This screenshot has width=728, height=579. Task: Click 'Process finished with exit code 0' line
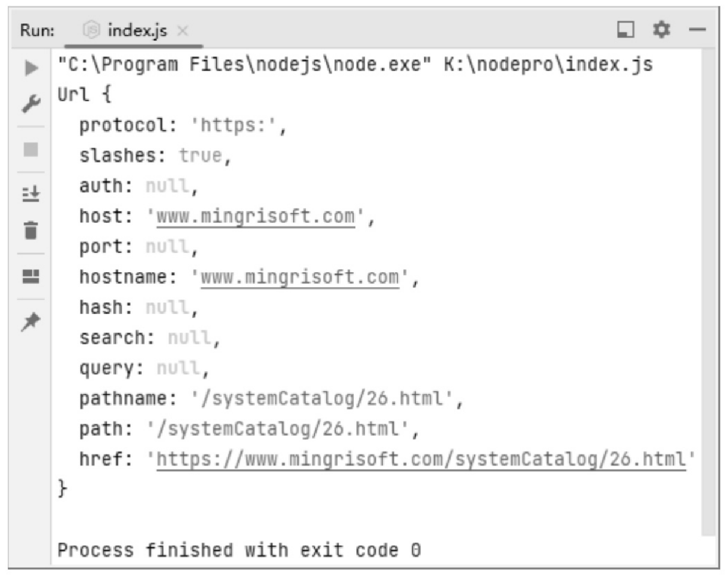pos(239,549)
